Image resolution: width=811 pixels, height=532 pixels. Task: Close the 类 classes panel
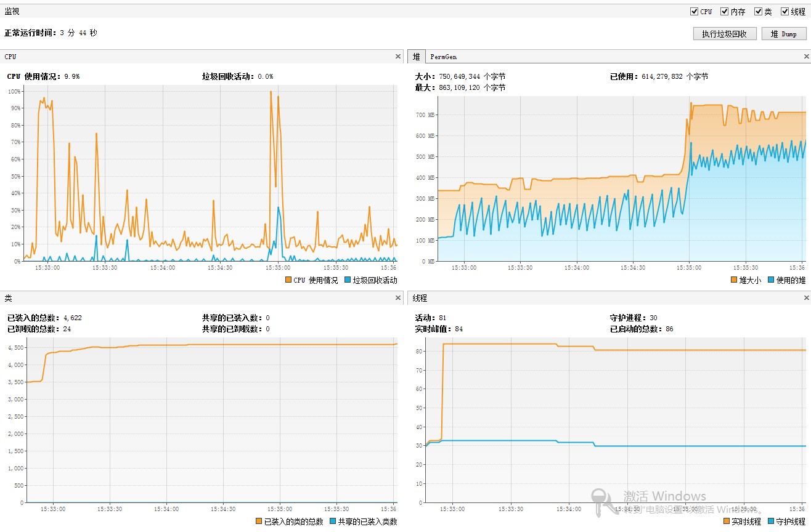tap(397, 298)
